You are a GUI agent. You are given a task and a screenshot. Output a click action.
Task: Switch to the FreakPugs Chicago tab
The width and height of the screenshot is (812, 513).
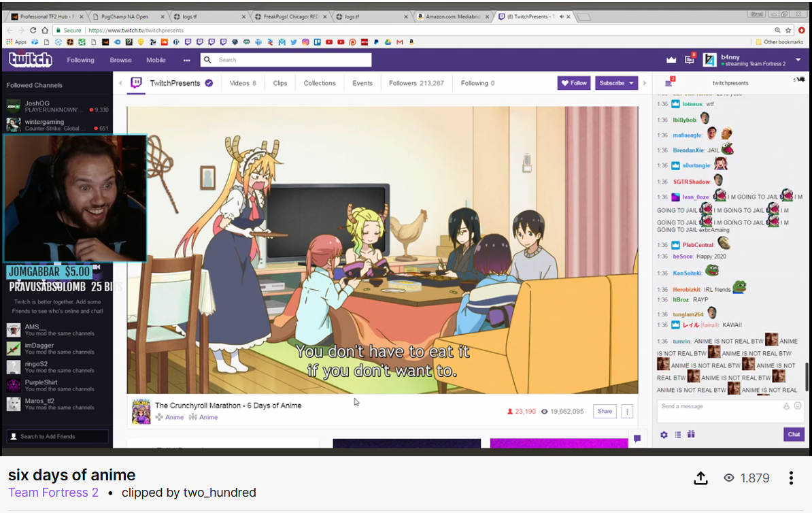(290, 16)
